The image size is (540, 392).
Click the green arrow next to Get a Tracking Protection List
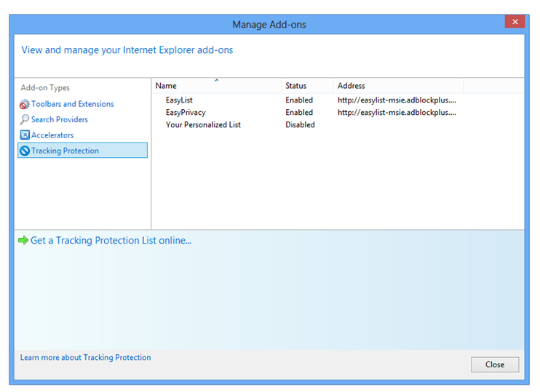pyautogui.click(x=23, y=240)
